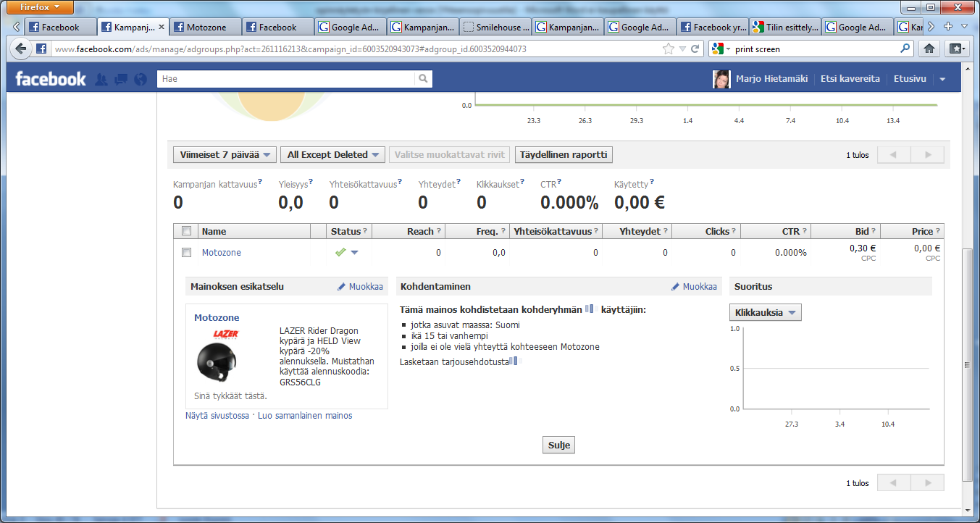Open the list all tabs dropdown
This screenshot has width=980, height=523.
[x=964, y=26]
